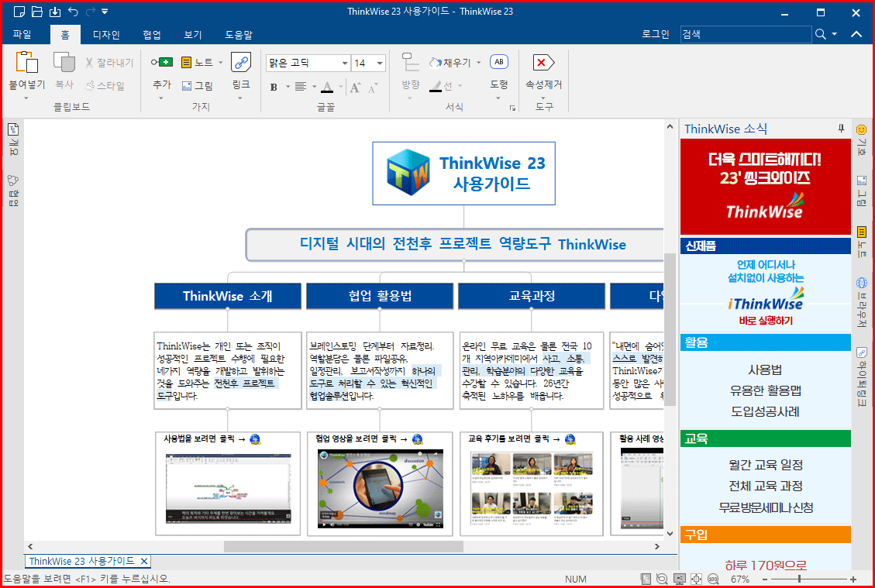Switch to the Collaboration (협업) tab
Image resolution: width=875 pixels, height=588 pixels.
point(152,35)
